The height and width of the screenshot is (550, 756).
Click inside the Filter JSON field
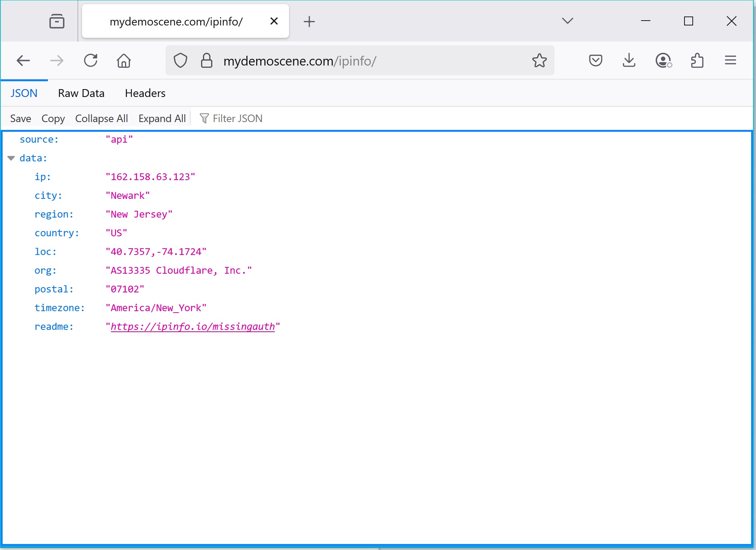click(x=237, y=118)
